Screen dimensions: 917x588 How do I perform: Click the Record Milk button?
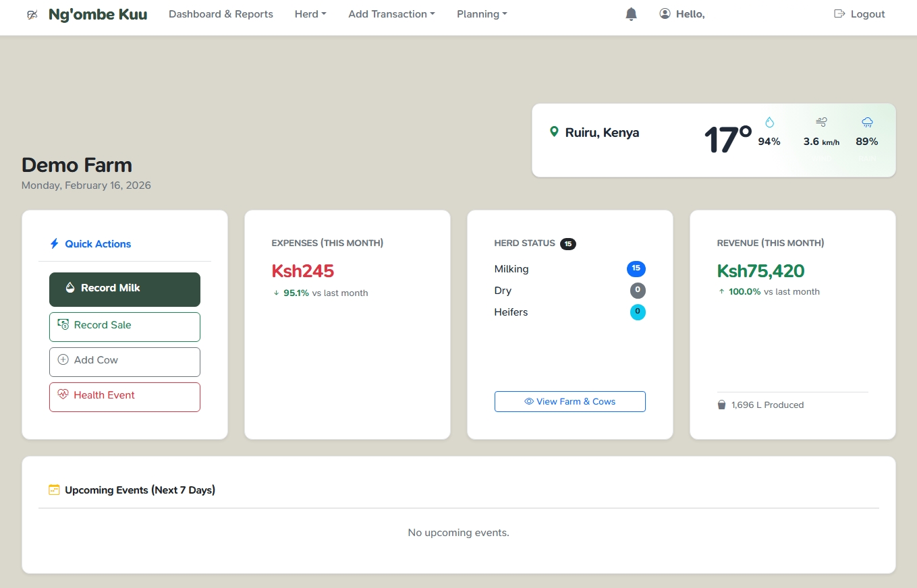(124, 289)
